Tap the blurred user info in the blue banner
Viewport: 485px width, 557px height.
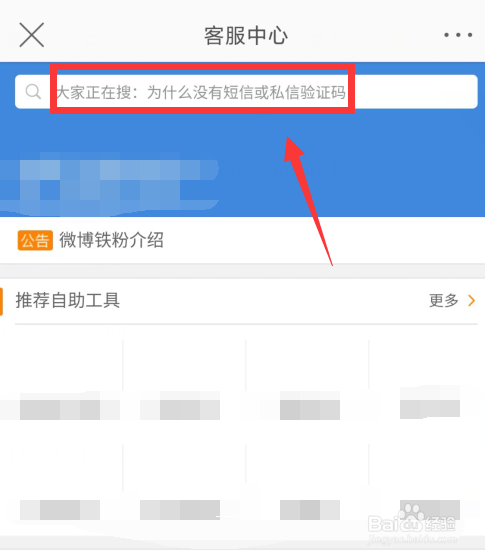tap(109, 184)
